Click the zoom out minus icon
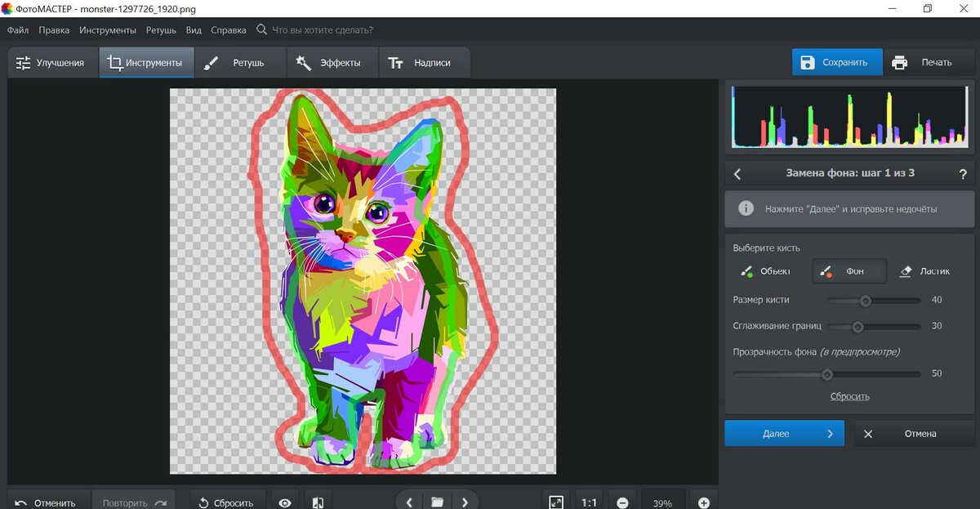The width and height of the screenshot is (980, 509). 622,502
